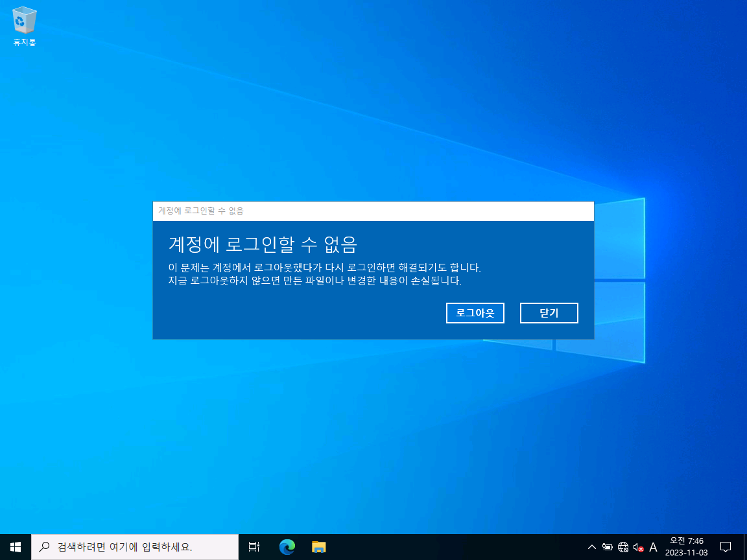
Task: Open the network globe tray icon
Action: (623, 547)
